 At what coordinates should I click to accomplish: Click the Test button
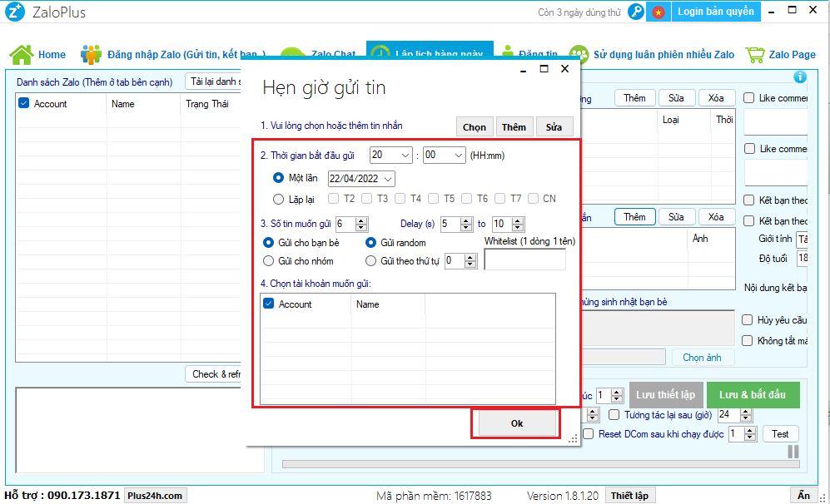pyautogui.click(x=780, y=433)
